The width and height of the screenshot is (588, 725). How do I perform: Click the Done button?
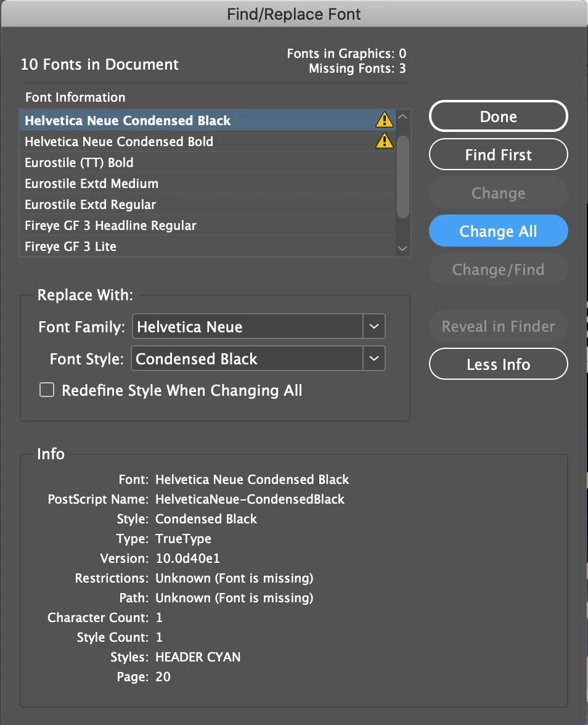pos(498,117)
